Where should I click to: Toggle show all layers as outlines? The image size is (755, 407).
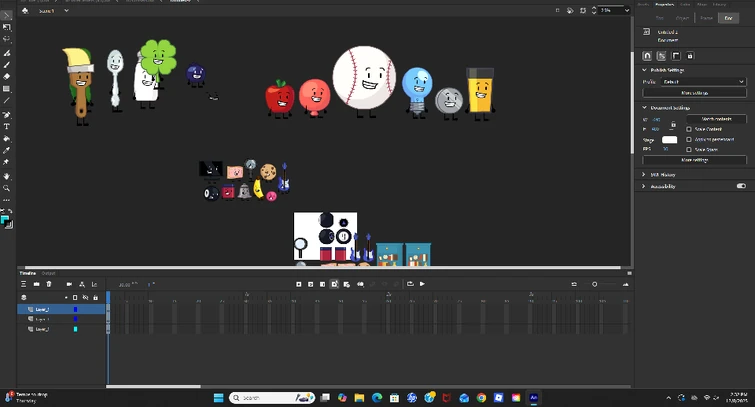(x=75, y=298)
